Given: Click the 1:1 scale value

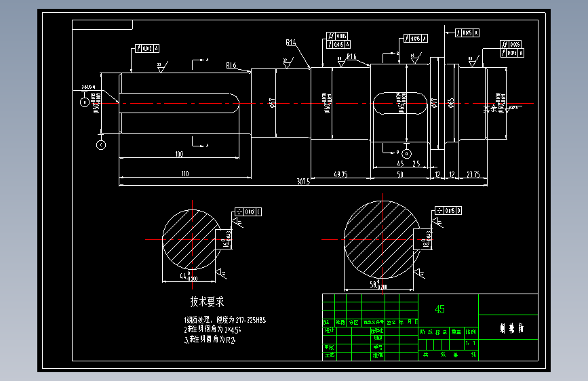Looking at the screenshot, I should pos(471,343).
